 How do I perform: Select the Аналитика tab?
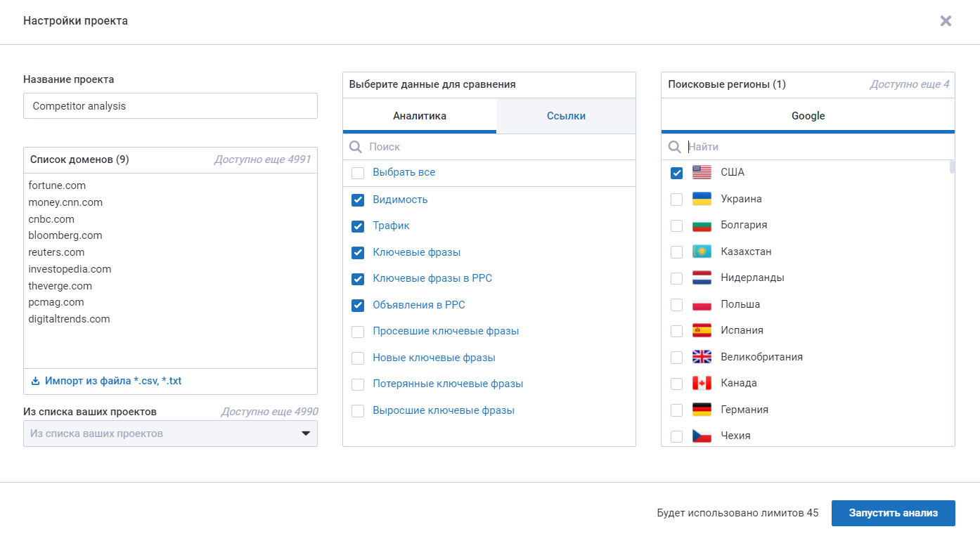tap(420, 116)
